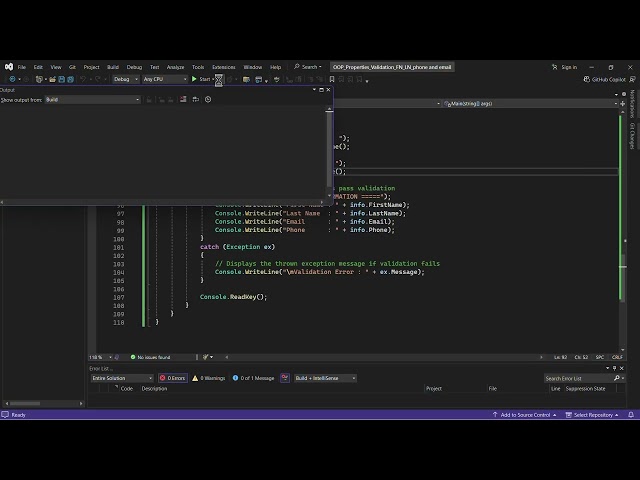
Task: Click the Clear All icon in Output
Action: (x=183, y=99)
